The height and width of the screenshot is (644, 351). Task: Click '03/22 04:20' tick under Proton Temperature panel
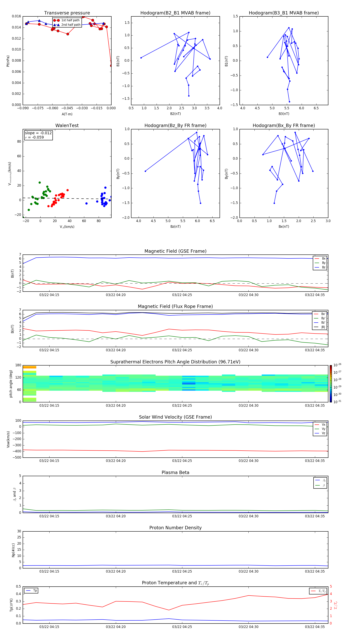[x=116, y=627]
